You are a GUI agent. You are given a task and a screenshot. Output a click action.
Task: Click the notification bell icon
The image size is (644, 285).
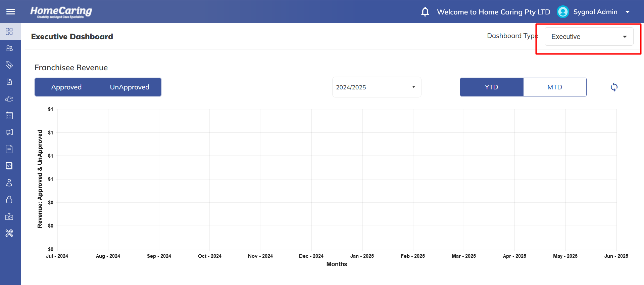(x=425, y=12)
